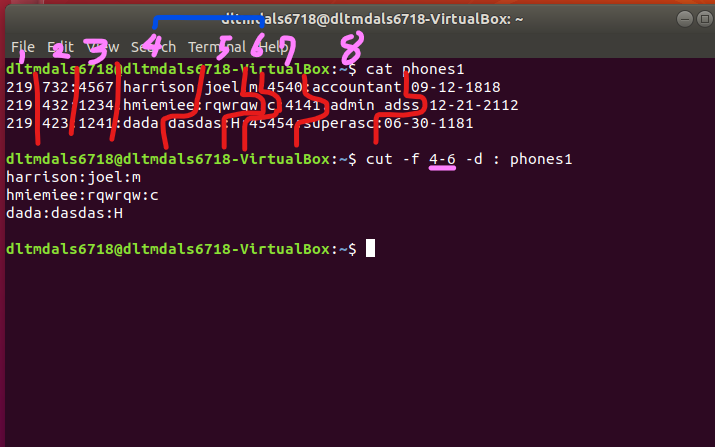Open the Edit menu
715x447 pixels.
click(60, 47)
